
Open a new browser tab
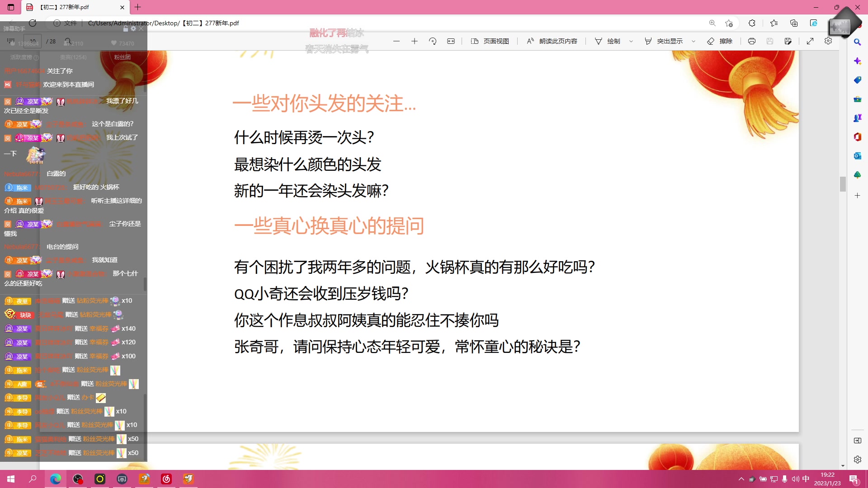coord(138,7)
